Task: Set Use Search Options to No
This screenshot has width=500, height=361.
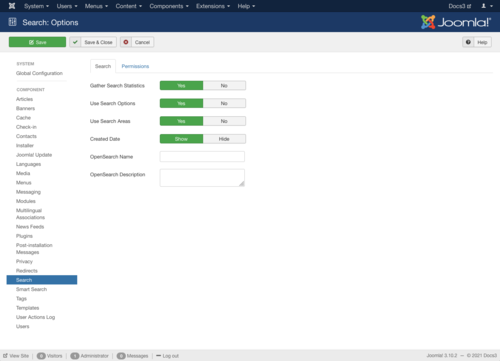Action: tap(224, 103)
